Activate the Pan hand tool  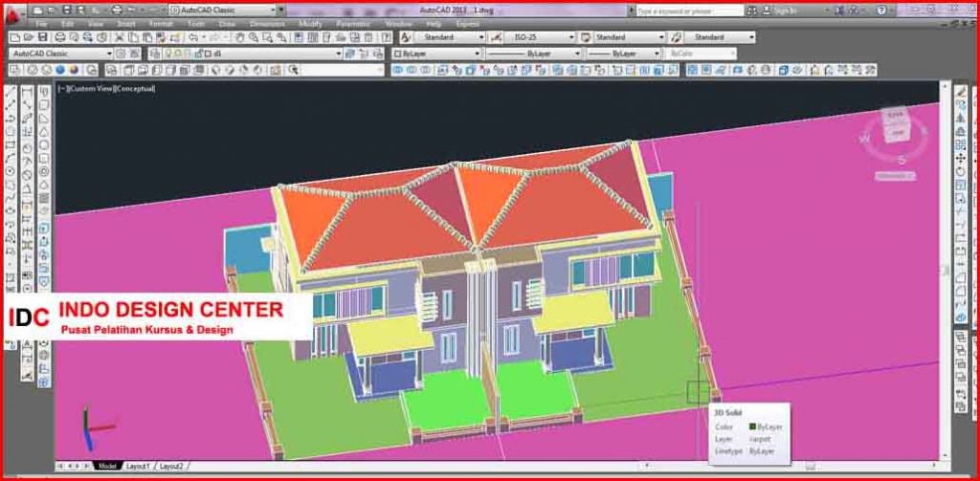pyautogui.click(x=240, y=37)
